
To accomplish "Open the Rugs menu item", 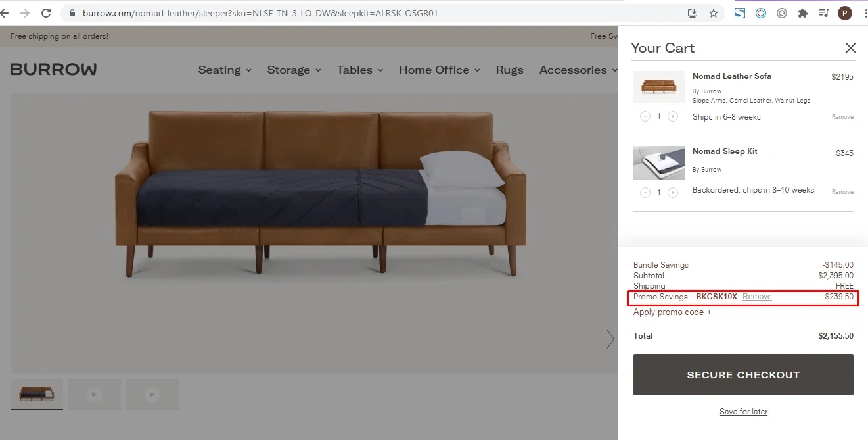I will [x=510, y=70].
